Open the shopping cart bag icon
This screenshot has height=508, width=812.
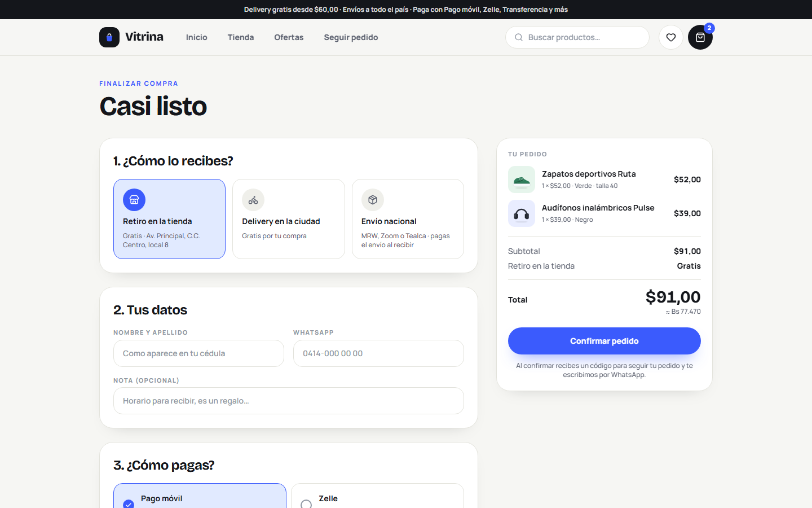[x=700, y=37]
